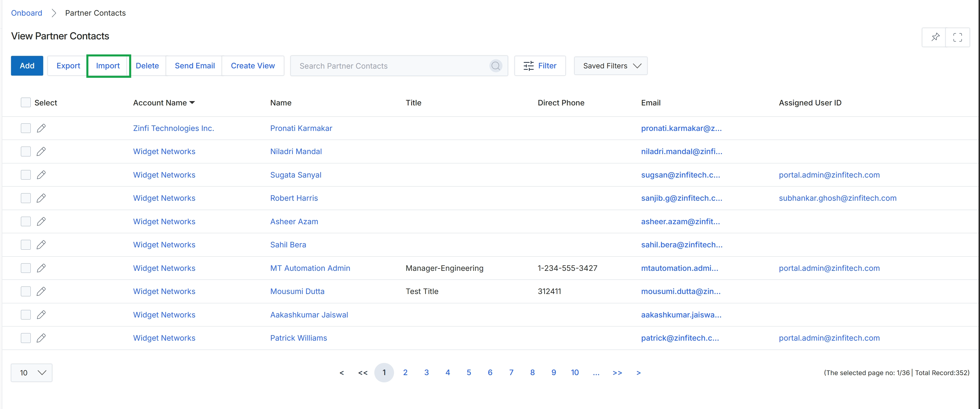The width and height of the screenshot is (980, 409).
Task: Jump to the last page with >>
Action: tap(617, 373)
